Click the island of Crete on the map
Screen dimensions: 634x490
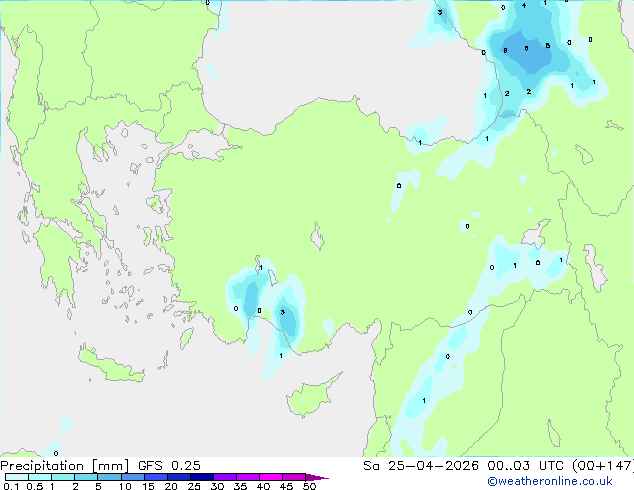click(x=111, y=365)
